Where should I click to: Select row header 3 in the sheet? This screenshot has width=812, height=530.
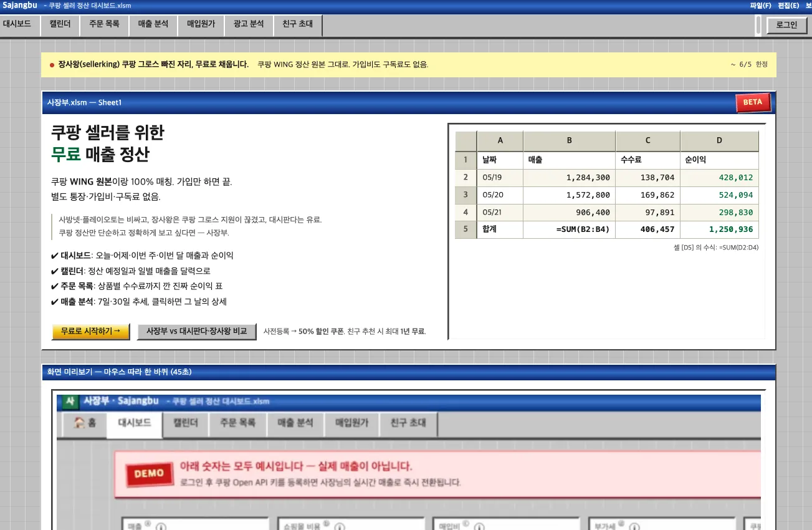pyautogui.click(x=466, y=195)
